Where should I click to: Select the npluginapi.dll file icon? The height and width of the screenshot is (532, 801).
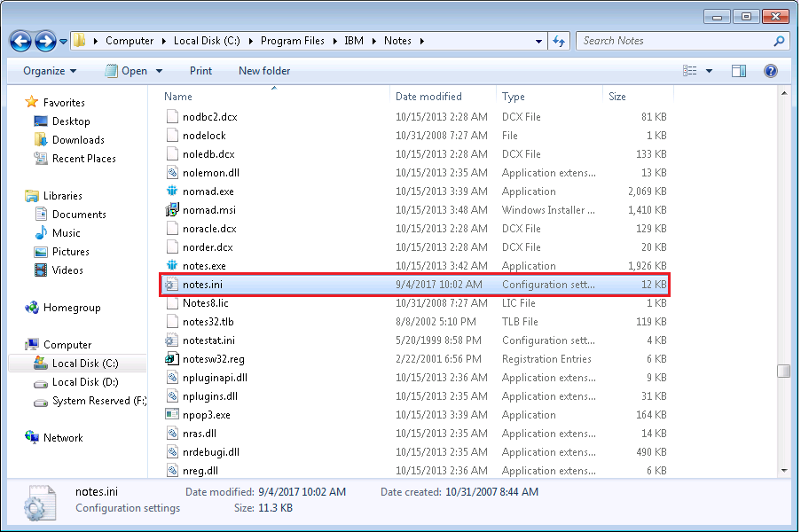pos(172,378)
